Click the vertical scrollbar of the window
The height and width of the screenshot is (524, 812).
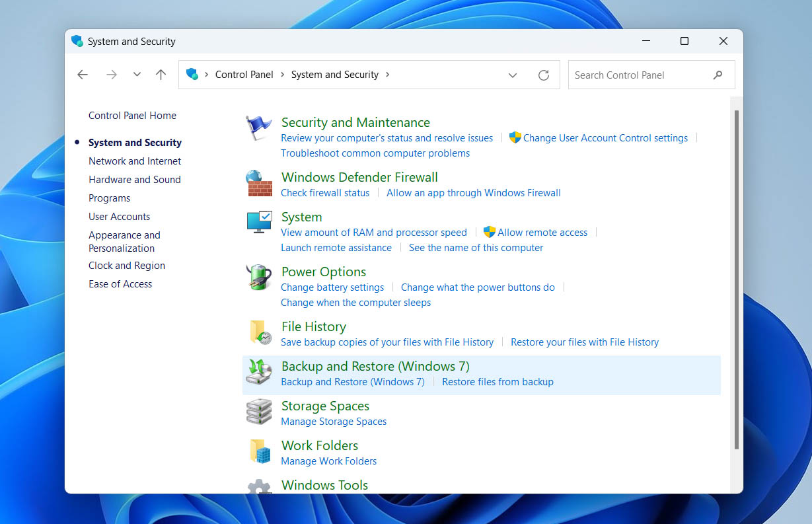[x=736, y=278]
